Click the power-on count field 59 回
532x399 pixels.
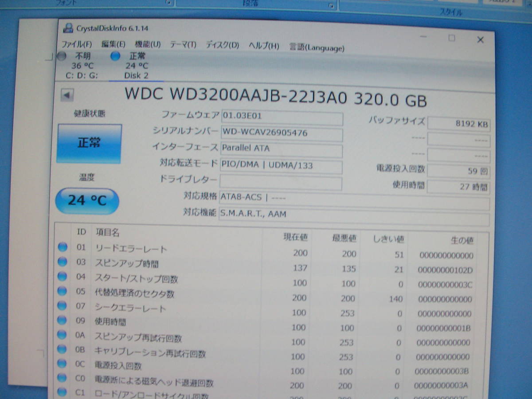459,171
